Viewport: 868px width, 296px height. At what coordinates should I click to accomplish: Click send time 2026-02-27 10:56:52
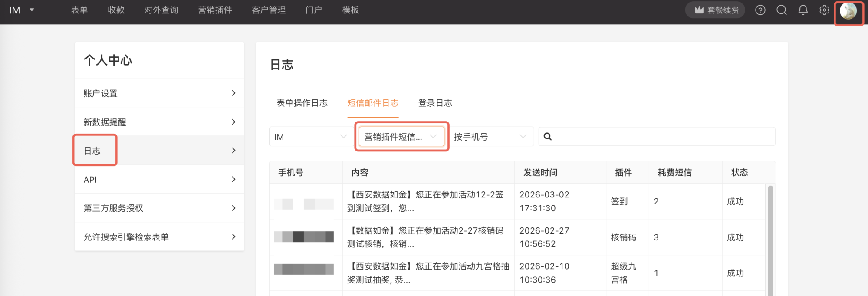coord(544,237)
